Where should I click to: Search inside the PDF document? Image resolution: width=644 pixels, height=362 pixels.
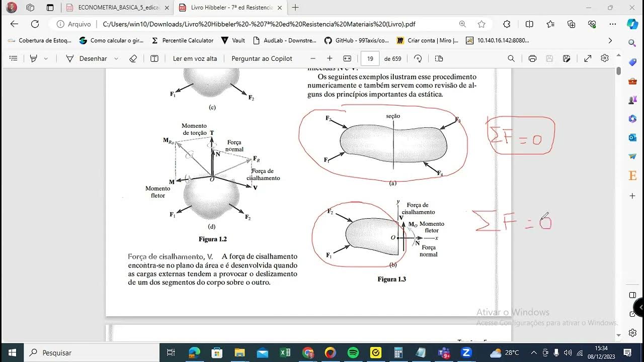pyautogui.click(x=511, y=58)
